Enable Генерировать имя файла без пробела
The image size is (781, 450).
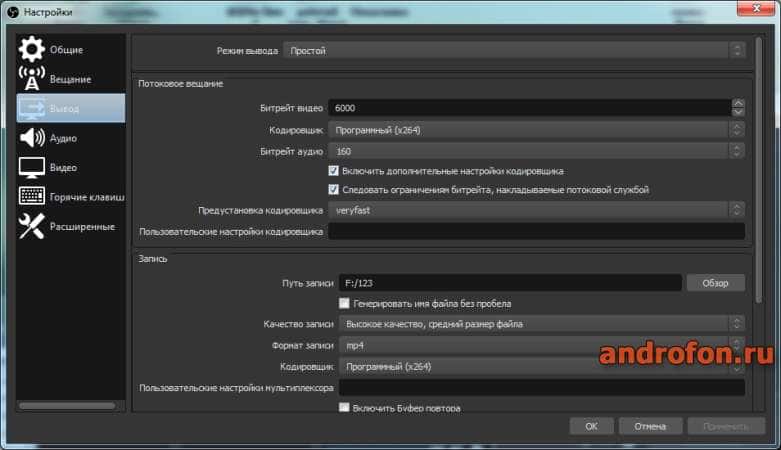[344, 303]
